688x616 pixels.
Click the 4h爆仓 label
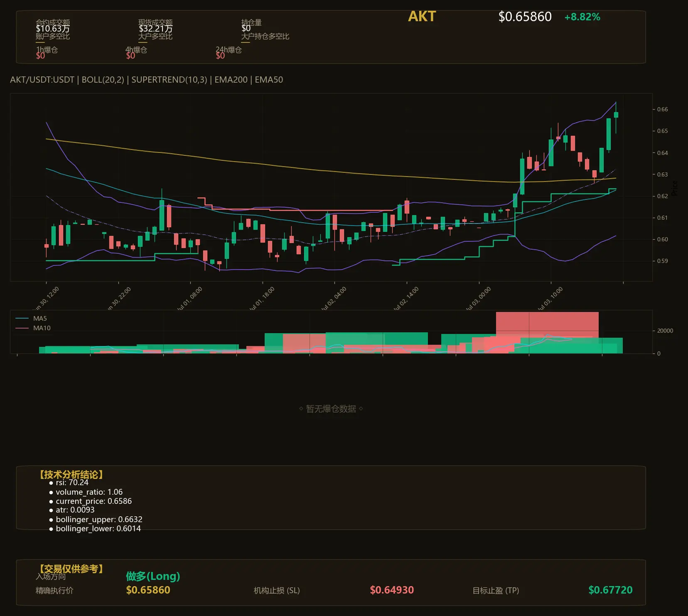pyautogui.click(x=136, y=49)
